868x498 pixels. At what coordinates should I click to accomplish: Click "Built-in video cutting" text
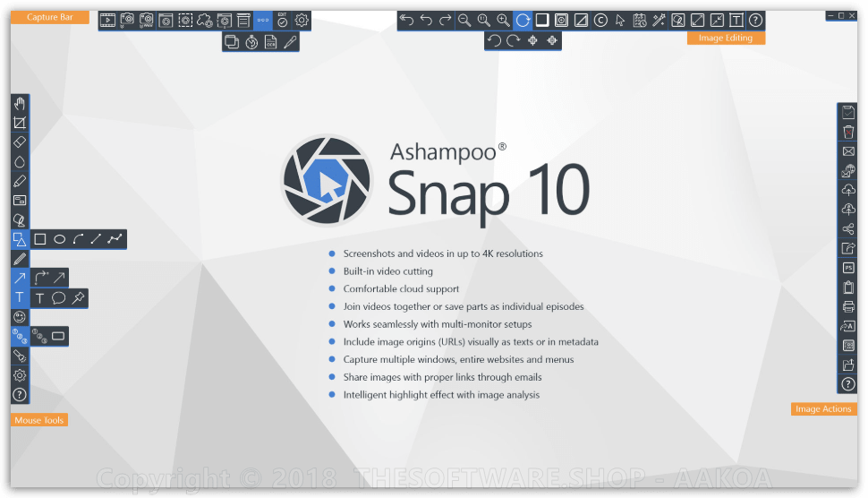tap(388, 270)
